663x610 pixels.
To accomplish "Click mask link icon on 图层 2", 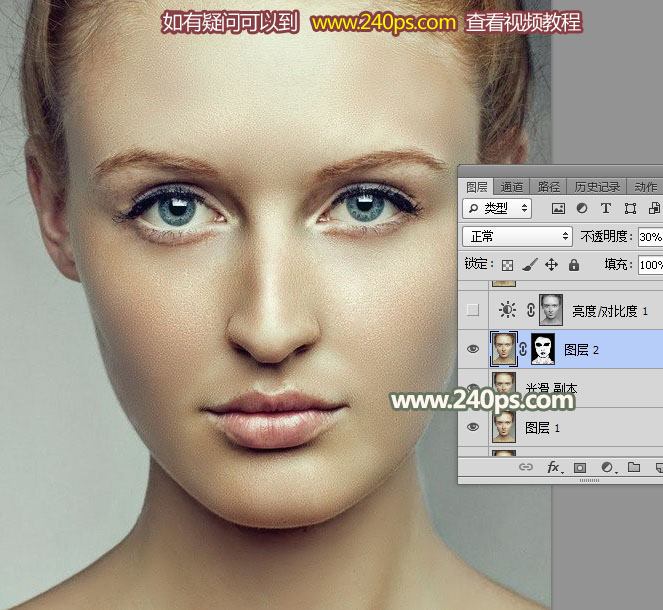I will click(523, 349).
